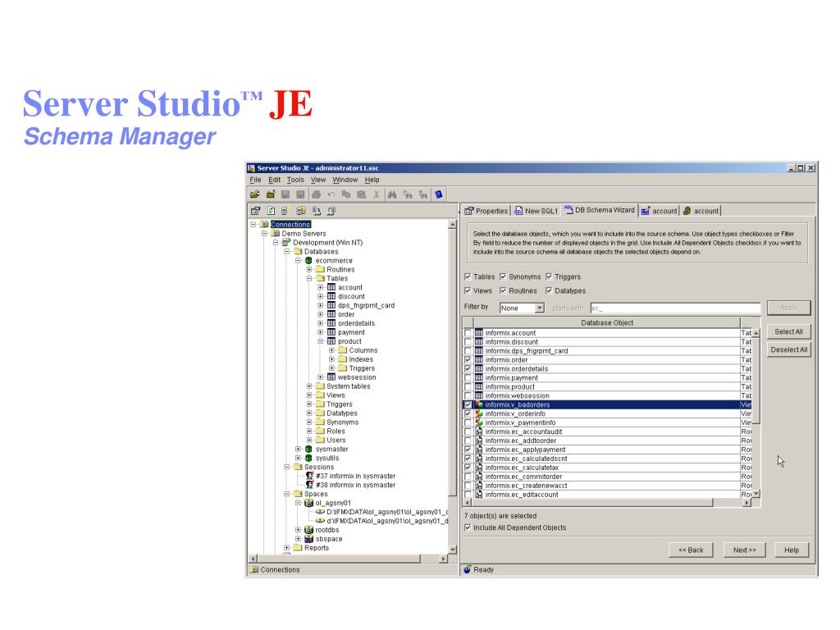Click the #37 informix session icon

pos(309,476)
